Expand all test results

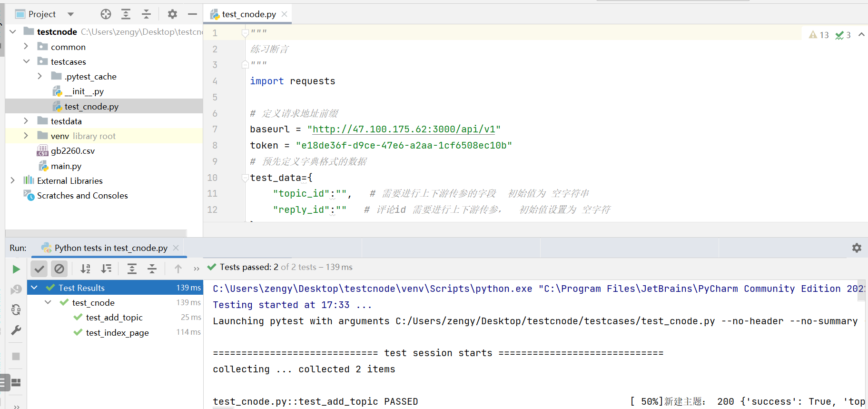pos(132,269)
